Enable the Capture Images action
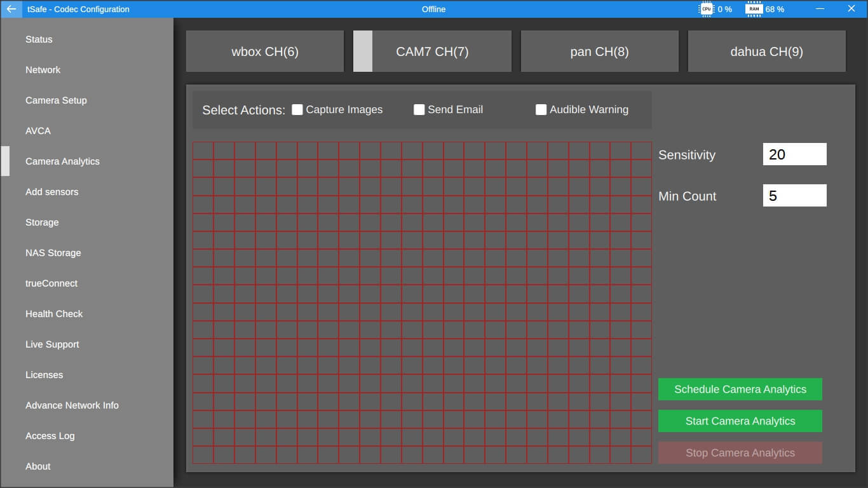This screenshot has width=868, height=488. 296,109
